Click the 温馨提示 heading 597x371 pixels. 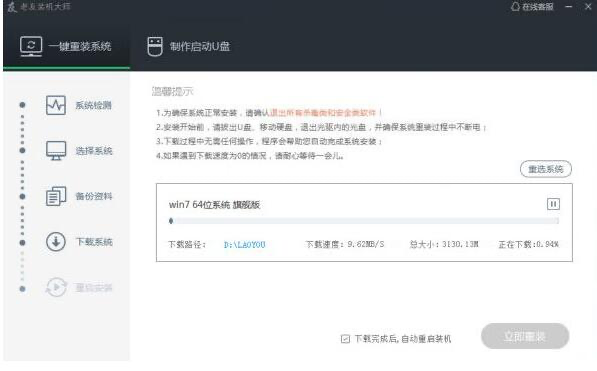[x=172, y=91]
